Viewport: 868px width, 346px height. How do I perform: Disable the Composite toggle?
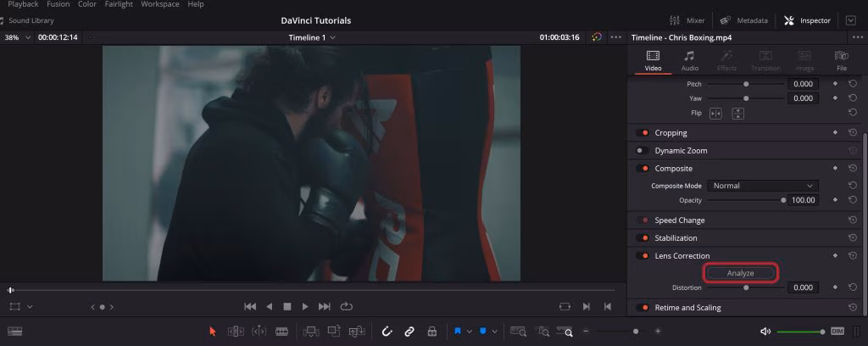(643, 168)
